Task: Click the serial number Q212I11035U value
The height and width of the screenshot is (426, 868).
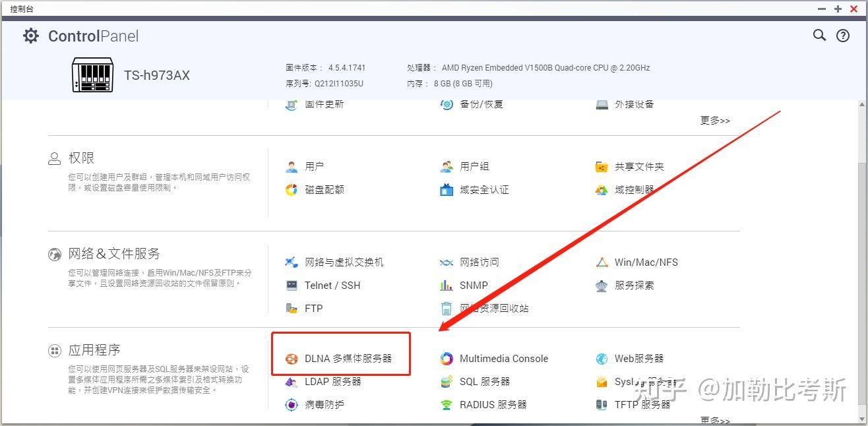Action: pos(339,84)
